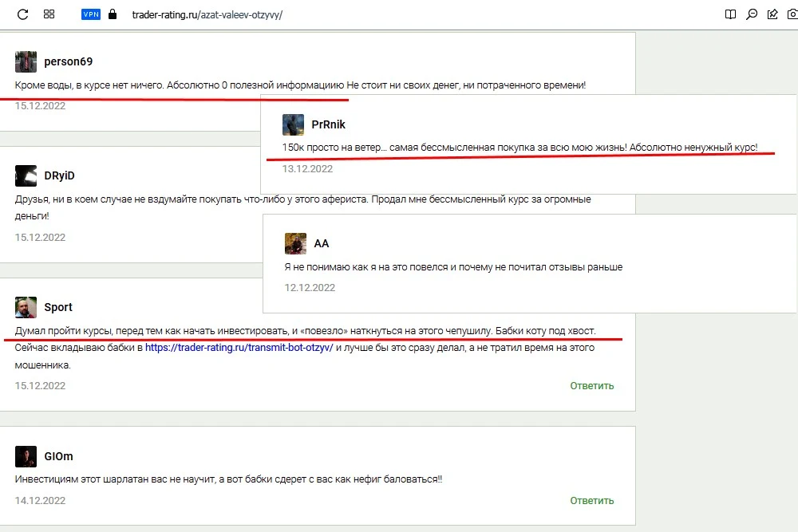Click Ответить under GlOm's comment
This screenshot has height=532, width=798.
point(592,501)
